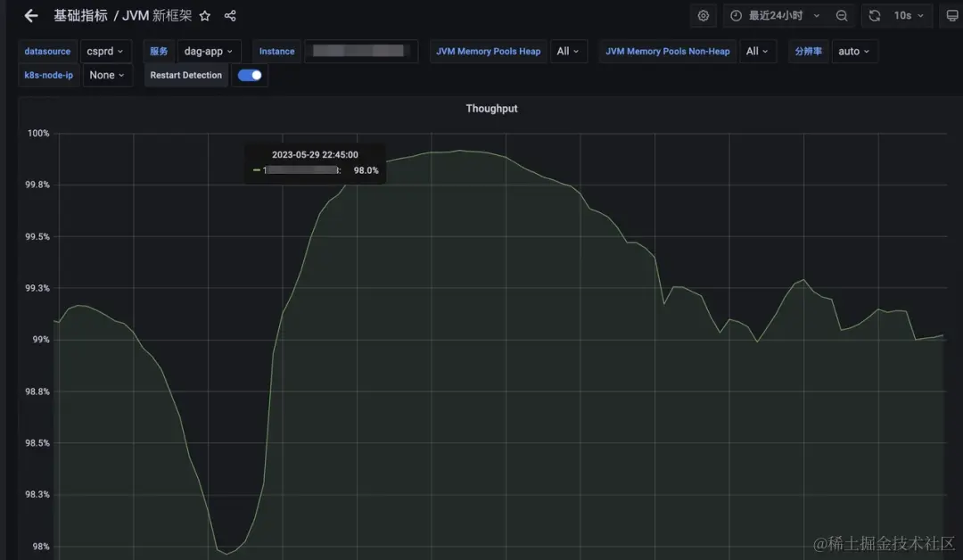Cycle view mode with monitor icon

[x=952, y=16]
